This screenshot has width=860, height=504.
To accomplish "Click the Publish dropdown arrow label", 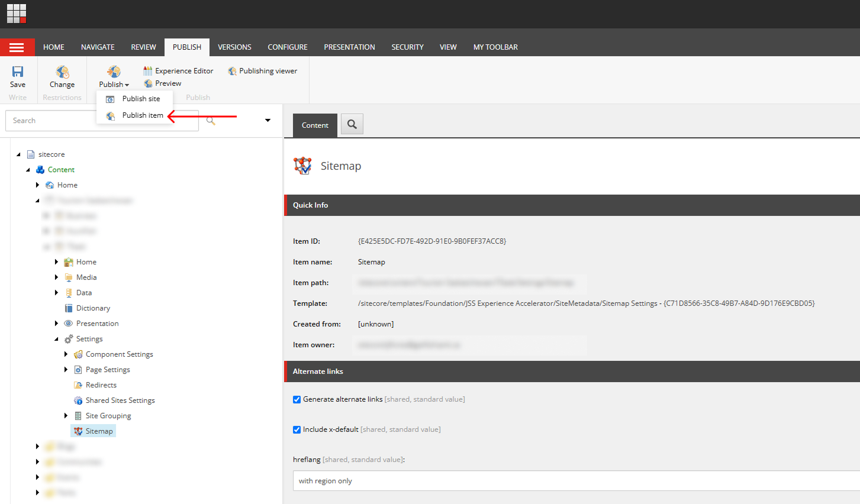I will 114,85.
